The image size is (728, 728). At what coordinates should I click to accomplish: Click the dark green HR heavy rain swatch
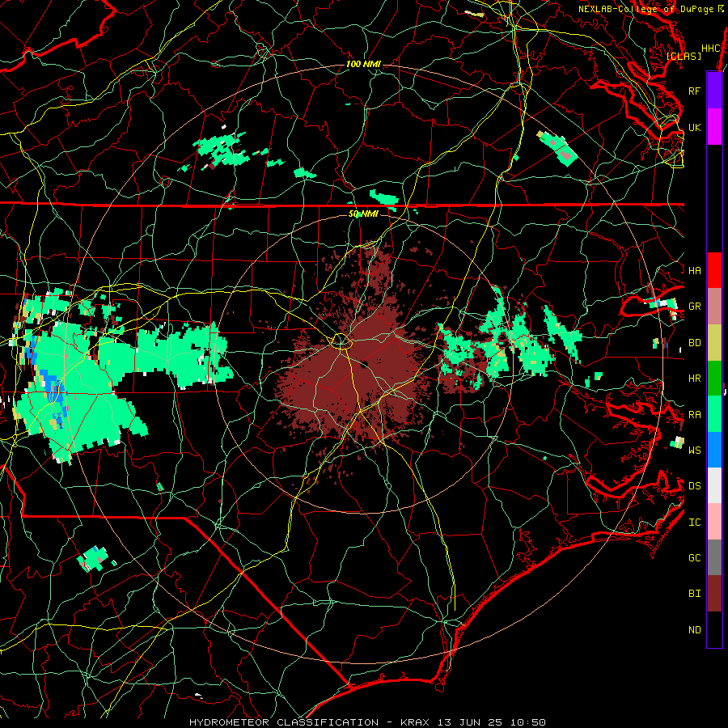714,379
